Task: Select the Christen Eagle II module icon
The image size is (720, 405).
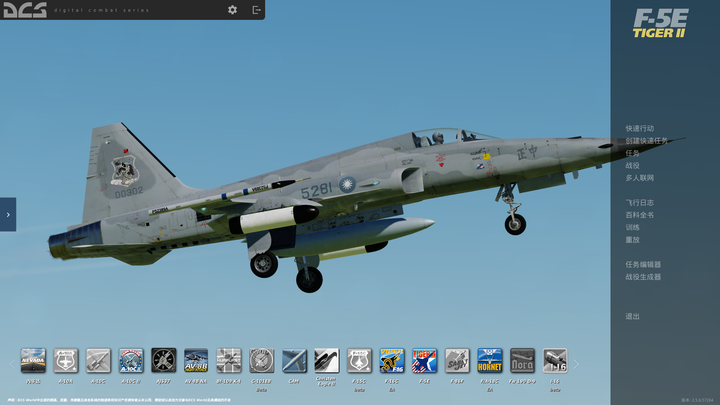Action: tap(326, 360)
